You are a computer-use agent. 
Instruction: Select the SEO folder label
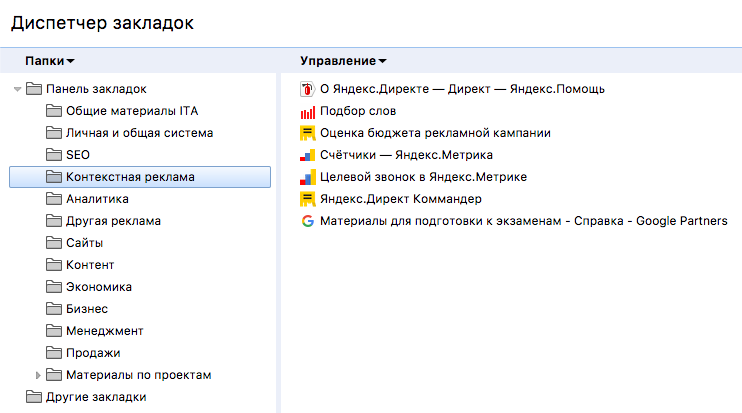(x=78, y=155)
